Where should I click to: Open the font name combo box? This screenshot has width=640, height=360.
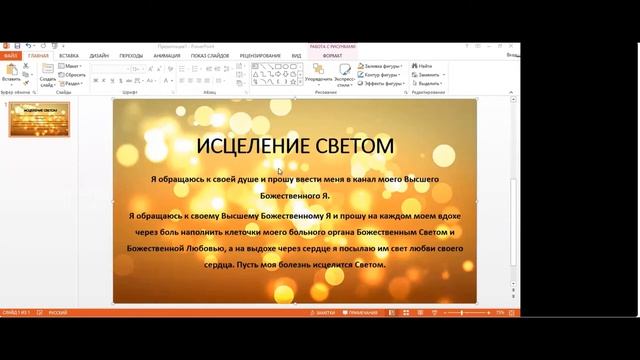coord(111,69)
